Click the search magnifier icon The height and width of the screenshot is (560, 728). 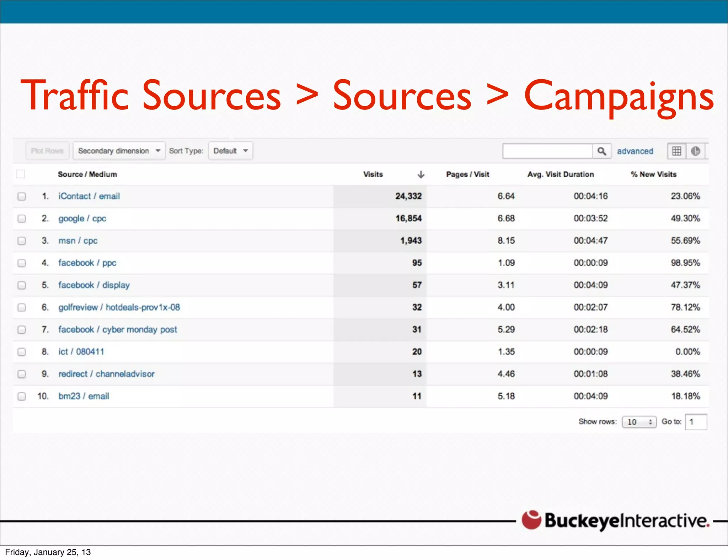click(601, 151)
